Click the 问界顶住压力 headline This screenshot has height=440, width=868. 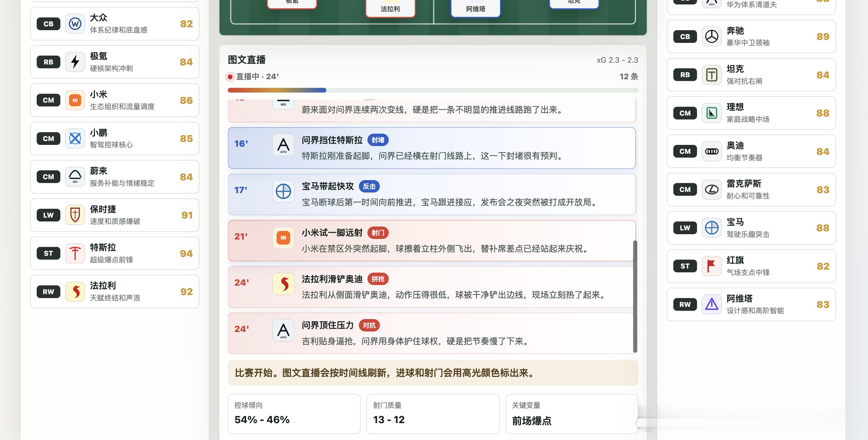tap(327, 325)
